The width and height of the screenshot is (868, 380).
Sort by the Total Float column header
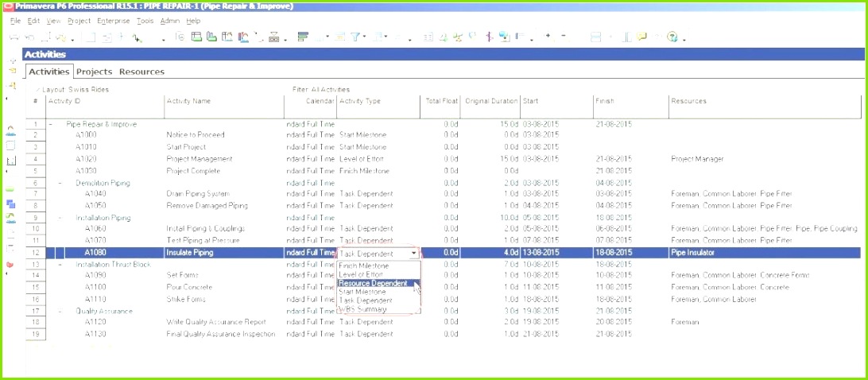(x=441, y=101)
